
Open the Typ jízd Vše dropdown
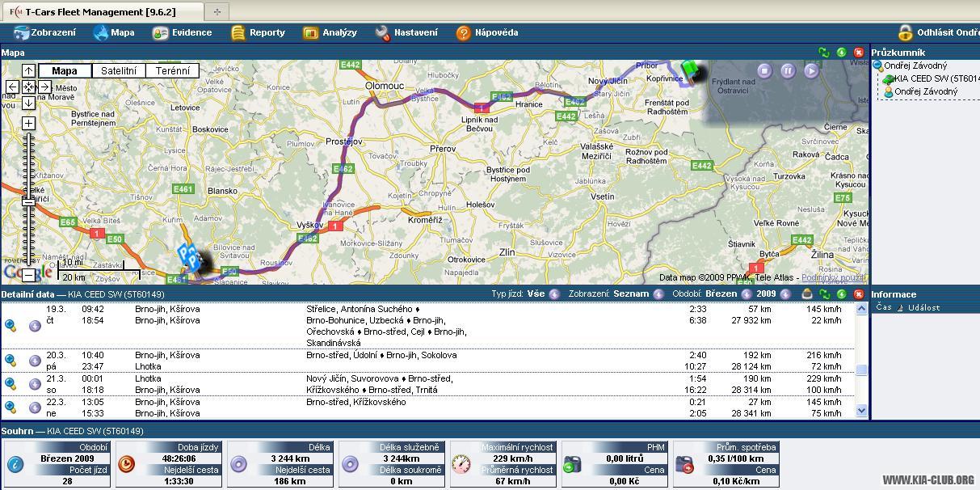click(x=554, y=294)
